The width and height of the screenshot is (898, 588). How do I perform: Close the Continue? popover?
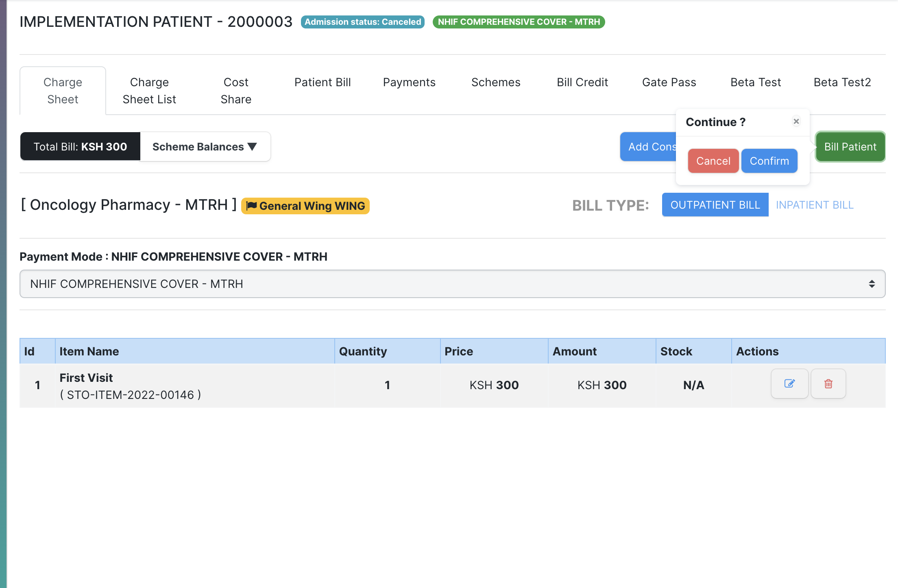click(x=796, y=121)
